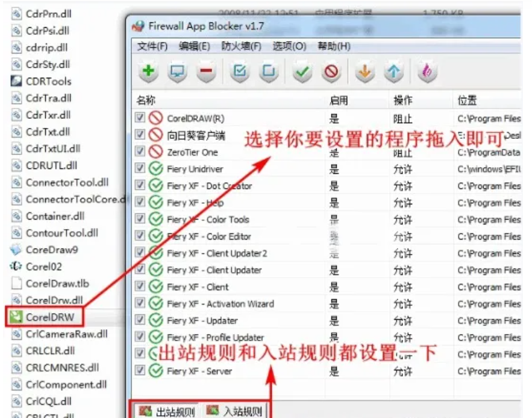Toggle the Fiery XF - Color Tools checkbox

pyautogui.click(x=140, y=219)
